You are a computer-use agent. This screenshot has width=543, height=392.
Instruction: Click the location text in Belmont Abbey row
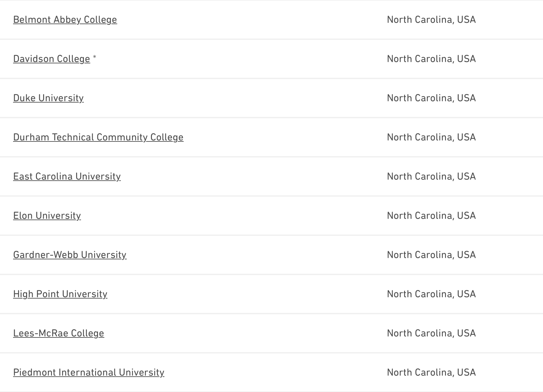coord(431,20)
